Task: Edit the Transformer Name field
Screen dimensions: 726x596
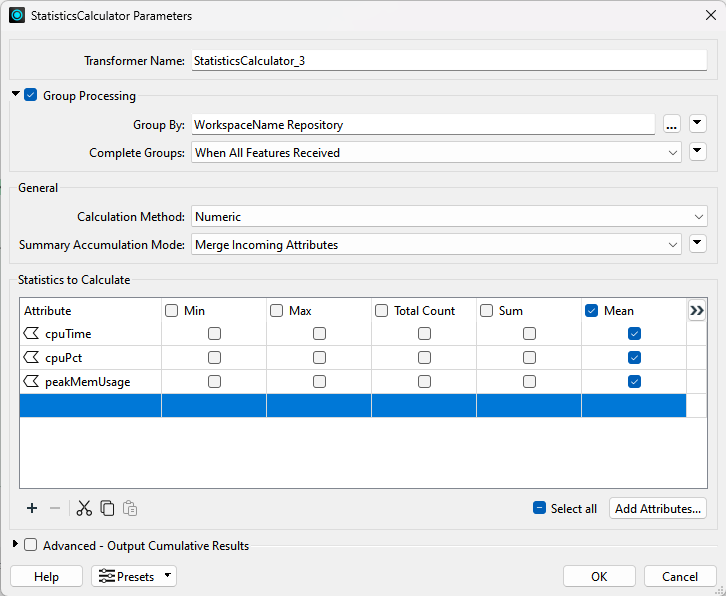Action: pyautogui.click(x=449, y=61)
